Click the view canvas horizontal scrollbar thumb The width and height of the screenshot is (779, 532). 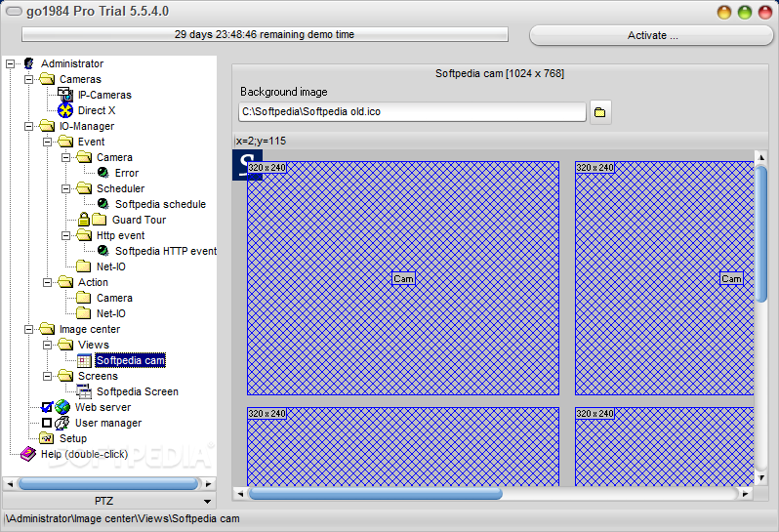(376, 493)
